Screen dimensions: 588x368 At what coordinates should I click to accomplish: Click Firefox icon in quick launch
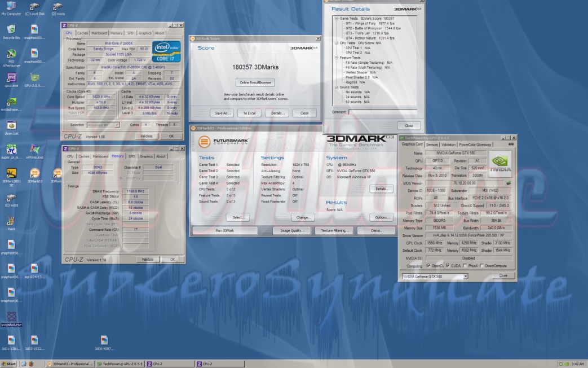[x=32, y=364]
